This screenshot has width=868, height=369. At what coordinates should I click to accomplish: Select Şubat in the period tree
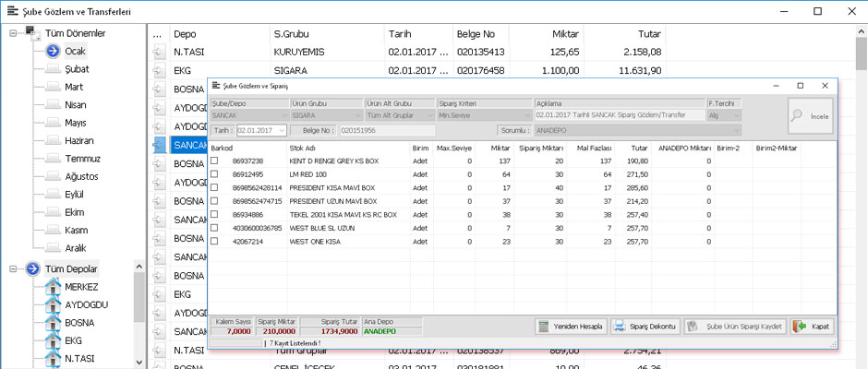[77, 69]
